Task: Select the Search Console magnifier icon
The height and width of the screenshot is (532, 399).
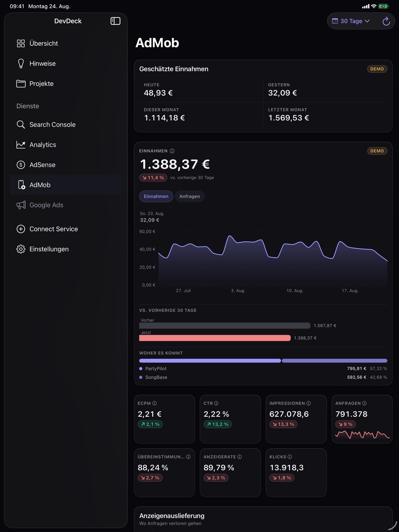Action: [x=21, y=125]
